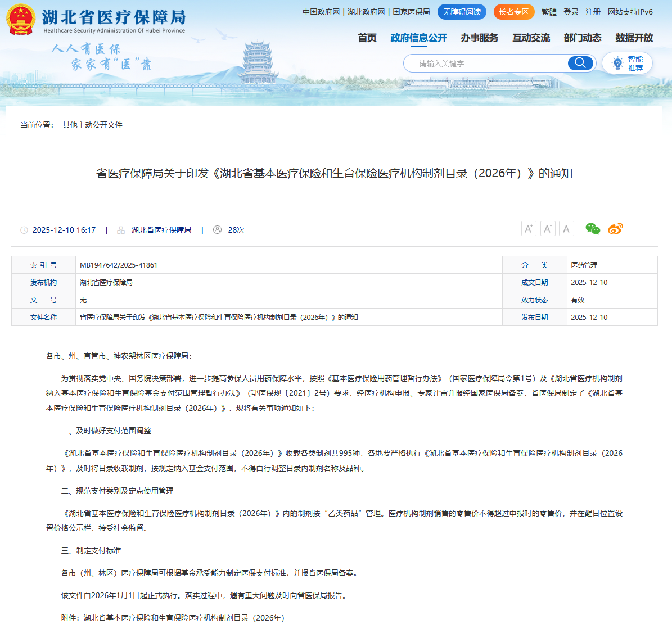The width and height of the screenshot is (672, 629).
Task: Reset font size with plain A icon
Action: coord(566,229)
